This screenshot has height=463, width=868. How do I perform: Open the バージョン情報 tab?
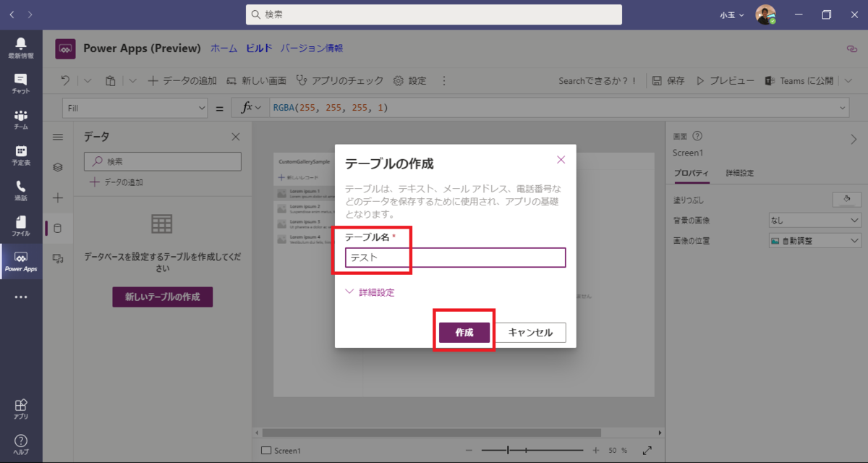coord(311,48)
